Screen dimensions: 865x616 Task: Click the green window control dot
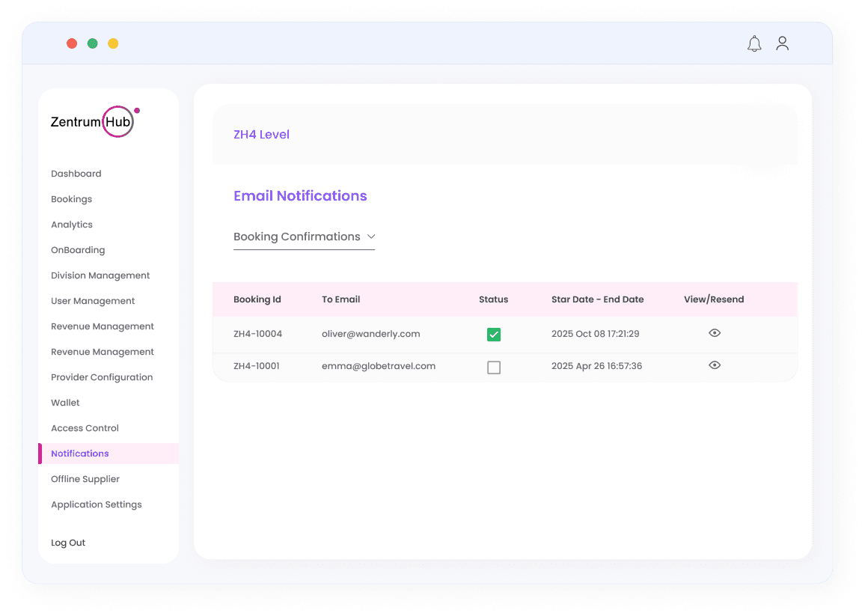point(92,43)
